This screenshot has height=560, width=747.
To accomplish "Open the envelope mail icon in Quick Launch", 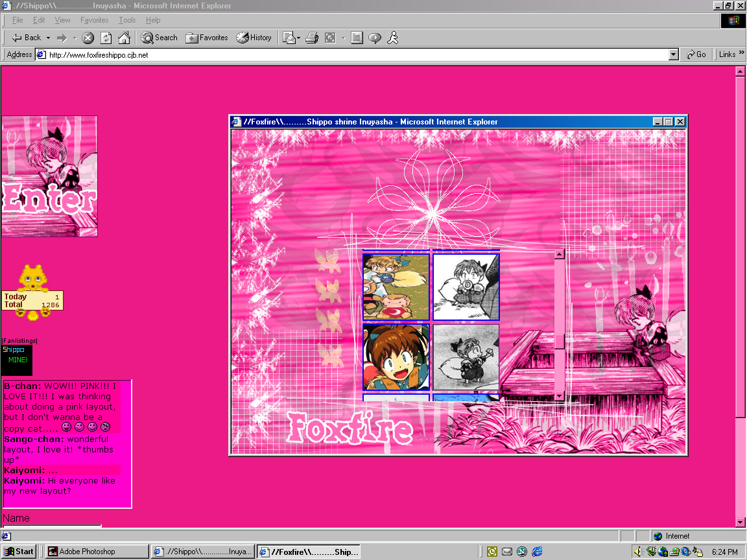I will tap(507, 552).
